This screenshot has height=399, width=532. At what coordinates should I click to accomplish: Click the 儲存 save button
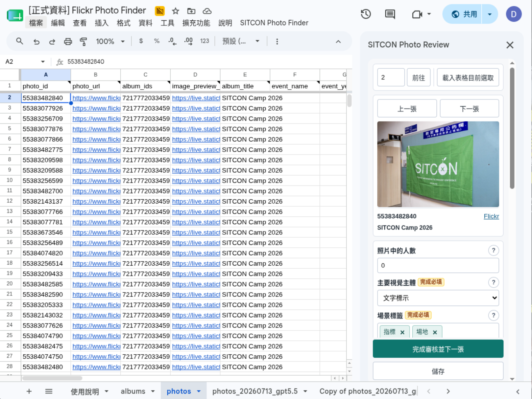coord(438,371)
